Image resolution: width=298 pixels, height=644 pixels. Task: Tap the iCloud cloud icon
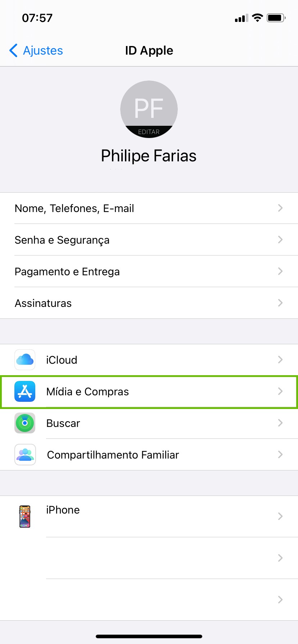coord(25,360)
